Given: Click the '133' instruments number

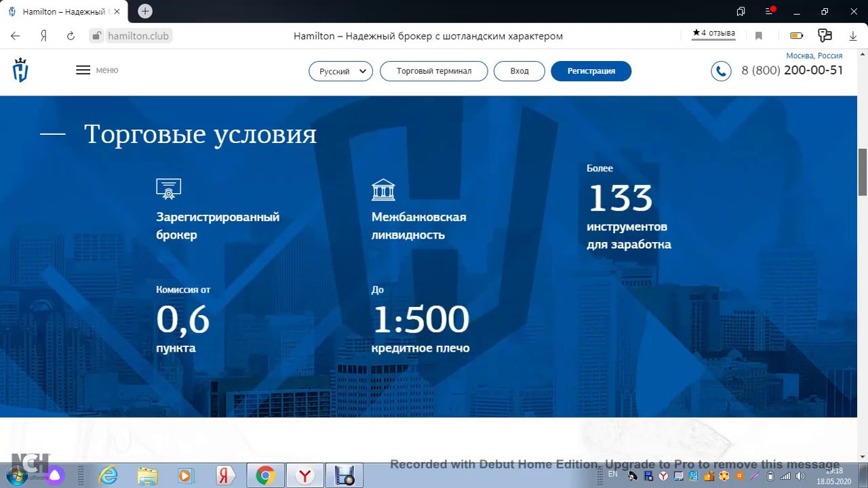Looking at the screenshot, I should (x=620, y=198).
